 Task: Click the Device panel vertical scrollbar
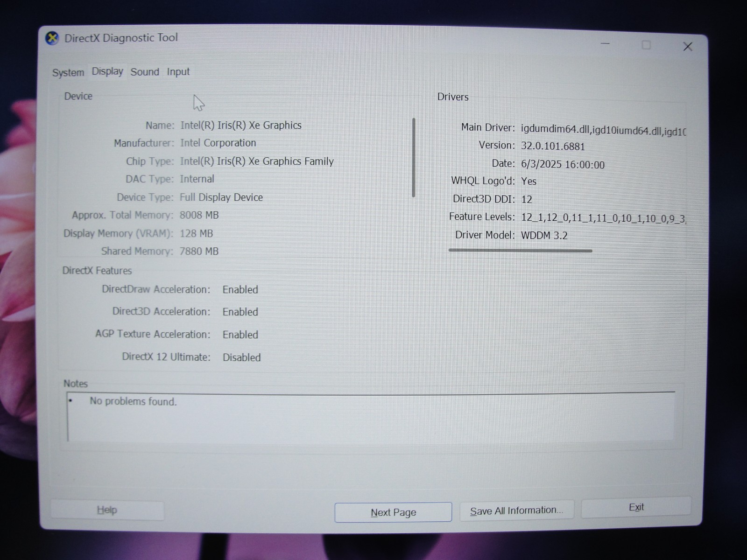point(414,158)
